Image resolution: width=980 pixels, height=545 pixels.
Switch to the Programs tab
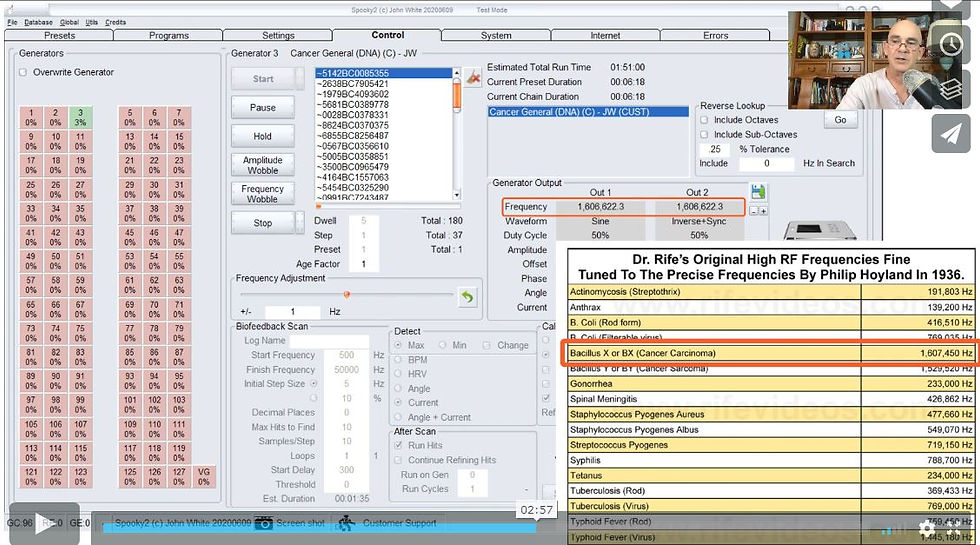169,36
